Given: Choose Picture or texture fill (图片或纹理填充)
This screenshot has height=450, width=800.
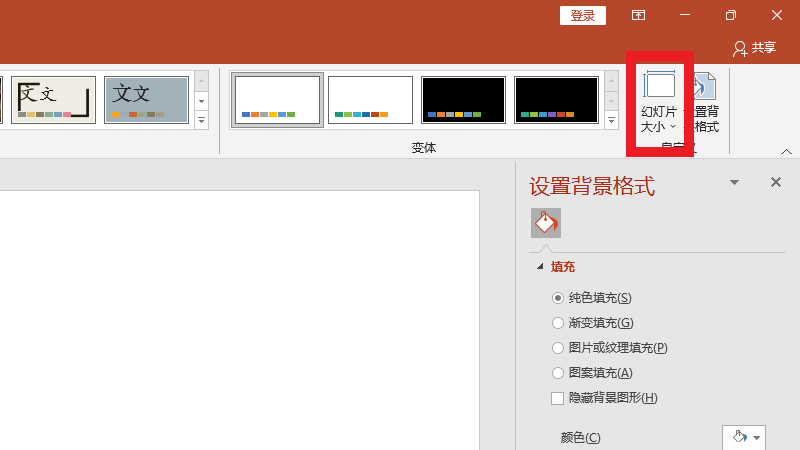Looking at the screenshot, I should pos(558,348).
